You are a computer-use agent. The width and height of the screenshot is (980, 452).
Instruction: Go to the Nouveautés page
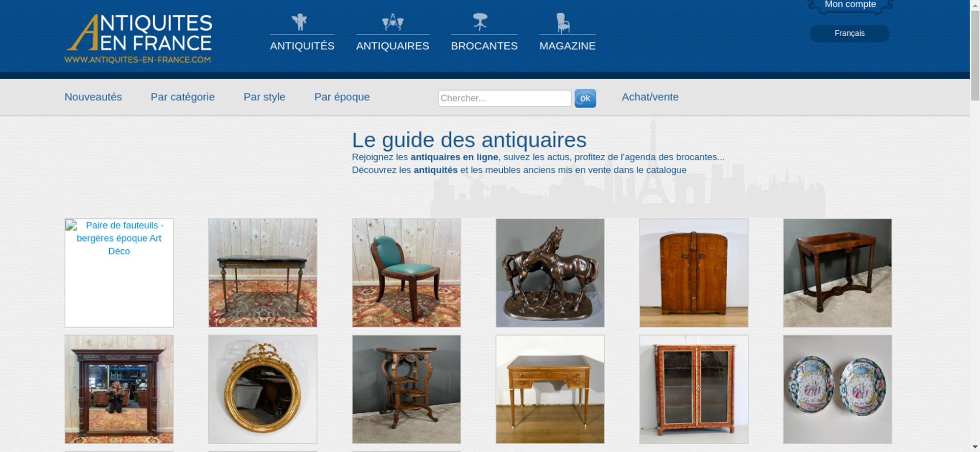point(93,97)
